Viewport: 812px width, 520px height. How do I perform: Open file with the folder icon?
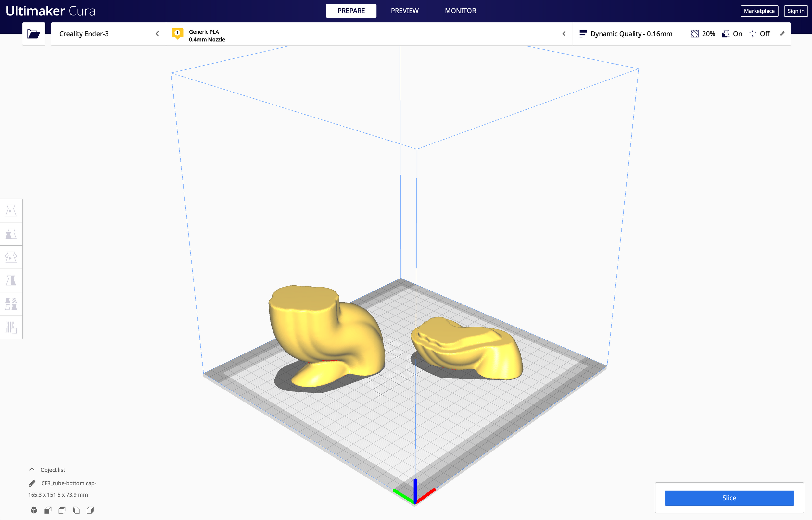34,34
